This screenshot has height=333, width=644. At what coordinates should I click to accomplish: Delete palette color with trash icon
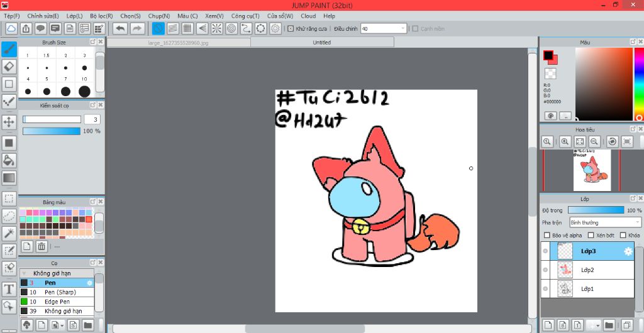coord(42,246)
